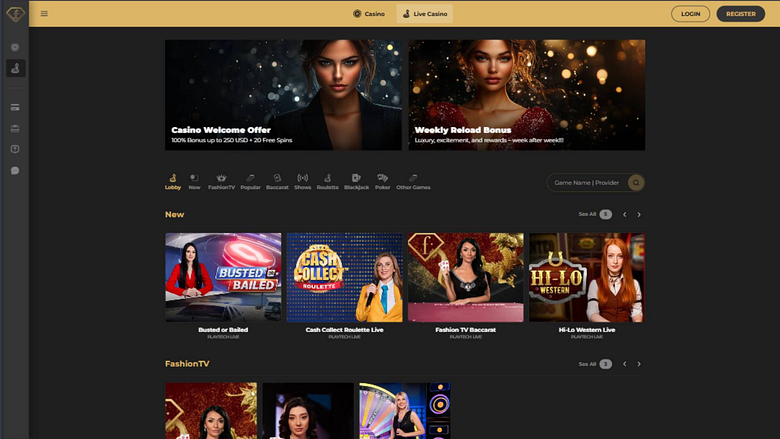Select the New category filter
Image resolution: width=780 pixels, height=439 pixels.
[195, 182]
